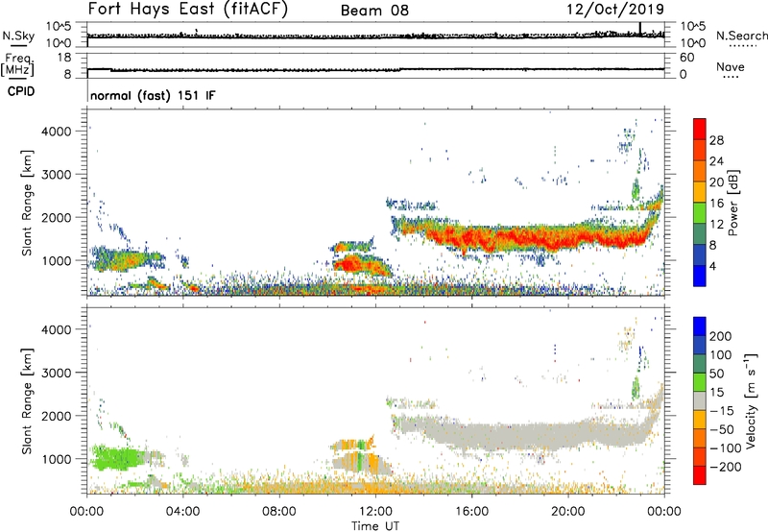Click the '18' tick on the frequency axis
Viewport: 768px width, 532px height.
(64, 58)
